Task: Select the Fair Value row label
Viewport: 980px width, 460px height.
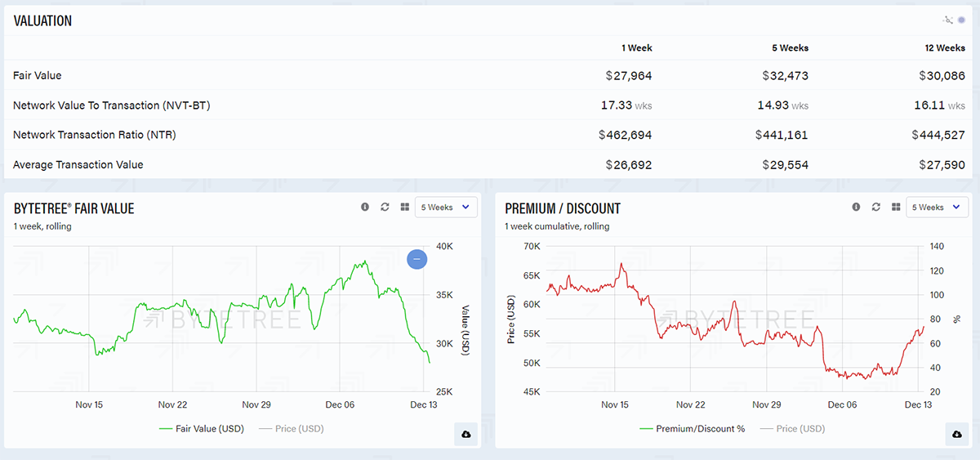Action: tap(38, 75)
